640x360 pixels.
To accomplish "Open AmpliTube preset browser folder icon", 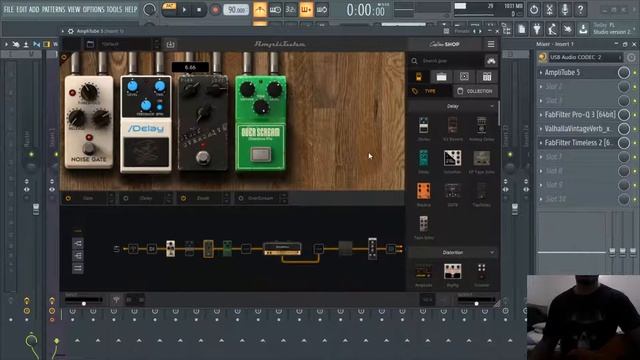I will coord(90,44).
